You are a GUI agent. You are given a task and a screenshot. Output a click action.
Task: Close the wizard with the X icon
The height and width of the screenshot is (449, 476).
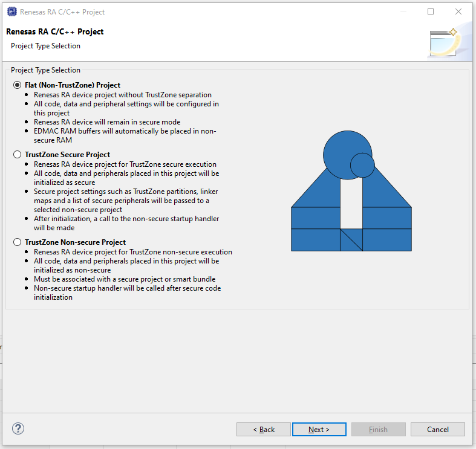(x=458, y=11)
